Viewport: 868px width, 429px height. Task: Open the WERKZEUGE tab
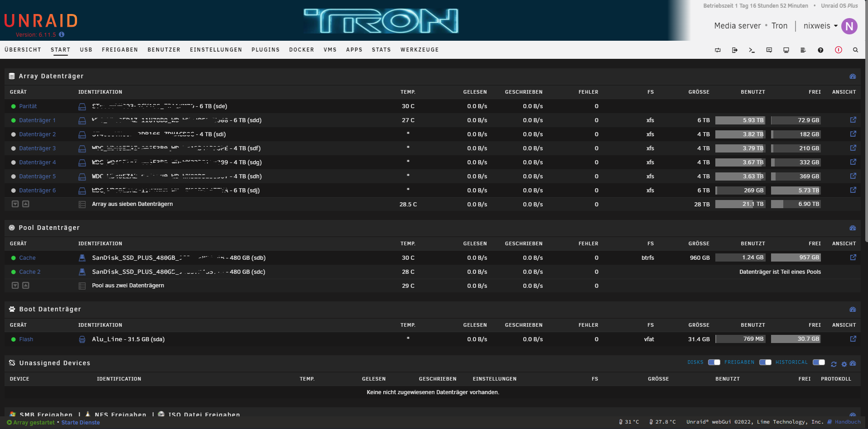click(x=420, y=50)
